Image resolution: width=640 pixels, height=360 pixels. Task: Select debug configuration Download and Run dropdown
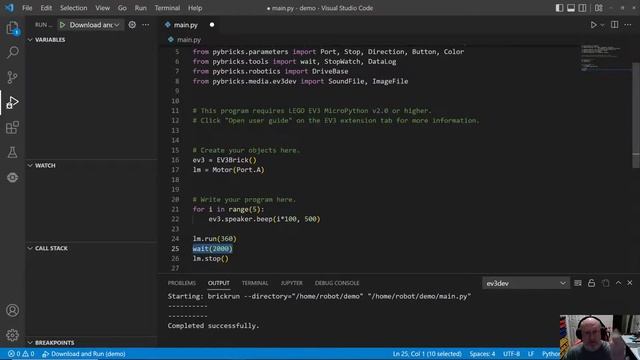tap(94, 25)
